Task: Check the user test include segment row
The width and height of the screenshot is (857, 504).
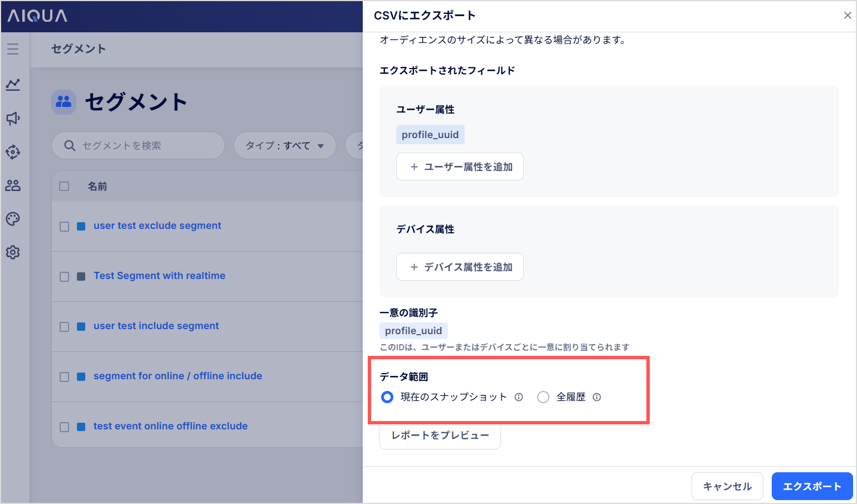Action: point(65,327)
